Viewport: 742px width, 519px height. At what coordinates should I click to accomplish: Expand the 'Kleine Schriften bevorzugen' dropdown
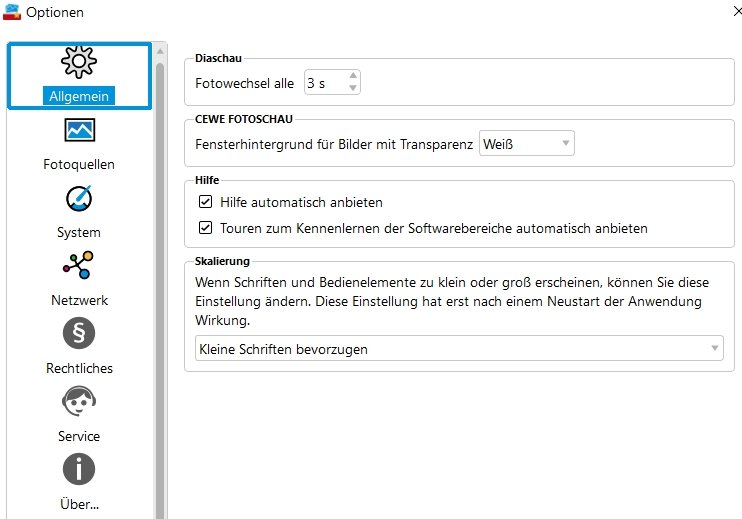(459, 349)
